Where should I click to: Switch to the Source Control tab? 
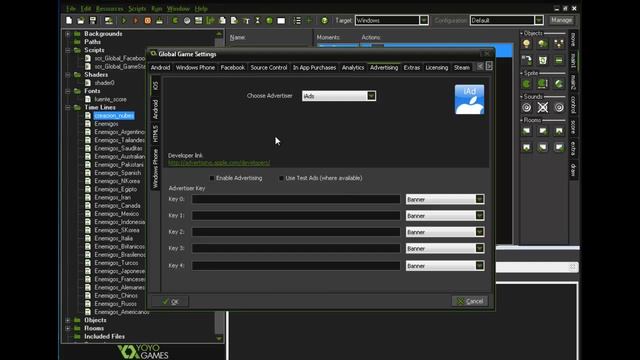click(x=269, y=68)
